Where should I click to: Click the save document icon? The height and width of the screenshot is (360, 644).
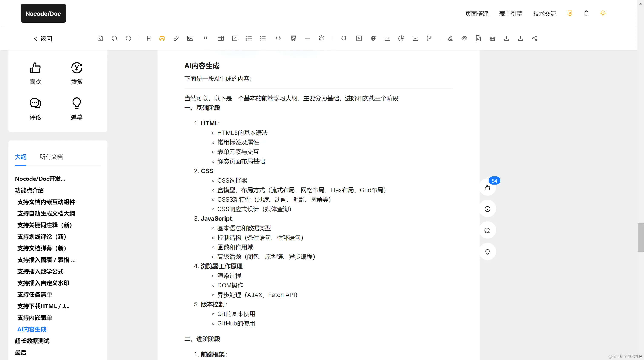click(x=100, y=38)
